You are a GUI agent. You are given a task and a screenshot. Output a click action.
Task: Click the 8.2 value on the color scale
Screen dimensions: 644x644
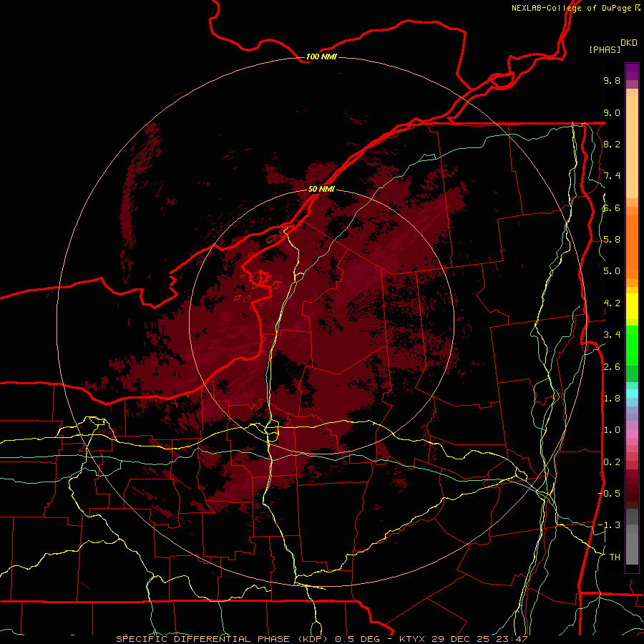coord(612,144)
